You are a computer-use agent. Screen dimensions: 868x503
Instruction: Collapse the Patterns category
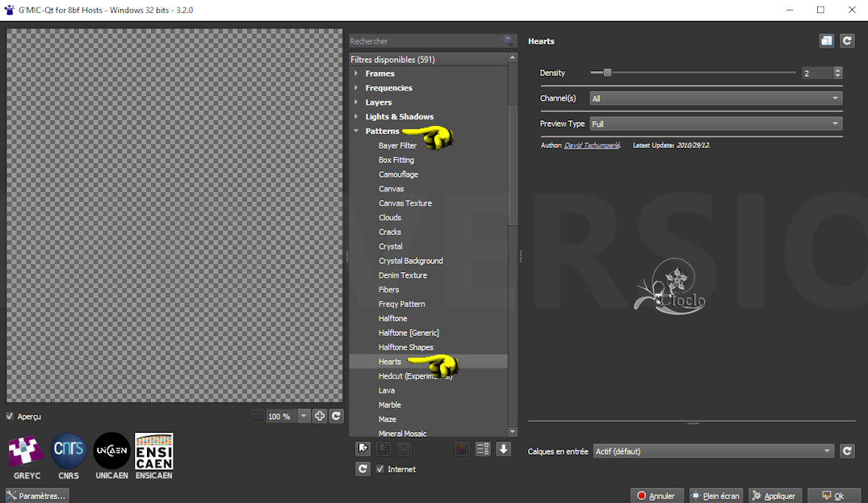356,131
